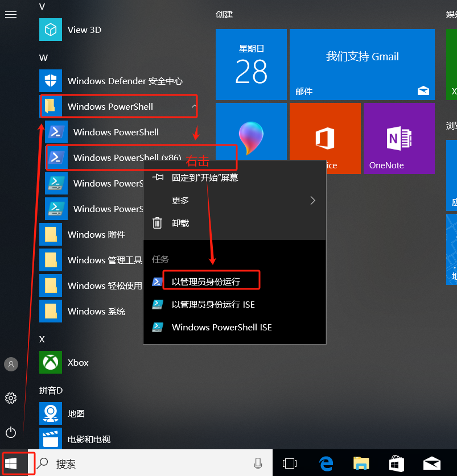Click the Windows Start button
Viewport: 457px width, 476px height.
11,463
